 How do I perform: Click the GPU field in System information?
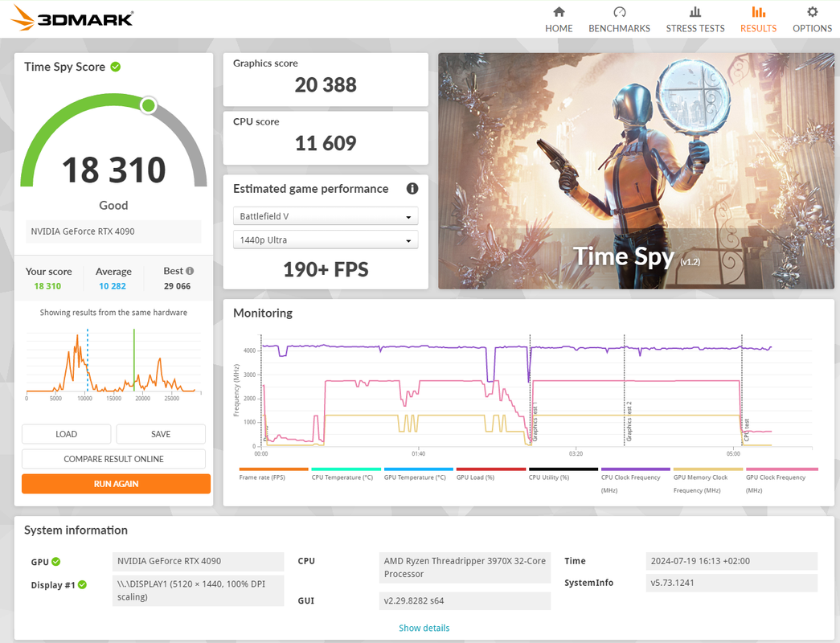199,561
